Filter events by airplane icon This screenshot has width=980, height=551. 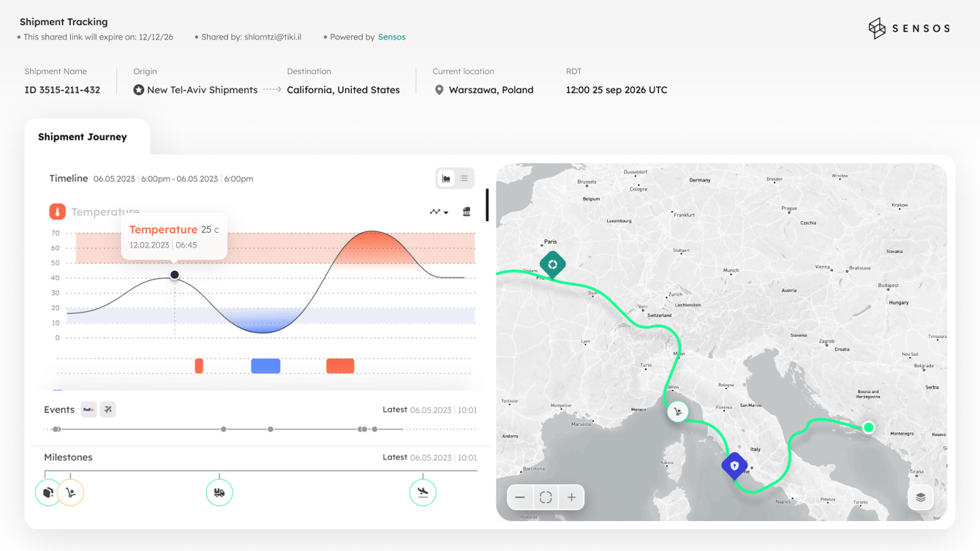(x=108, y=410)
